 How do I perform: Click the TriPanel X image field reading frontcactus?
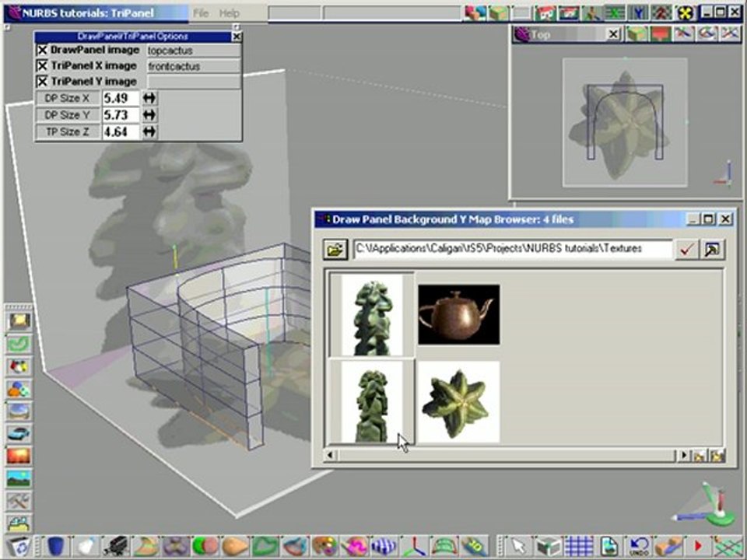pos(193,66)
